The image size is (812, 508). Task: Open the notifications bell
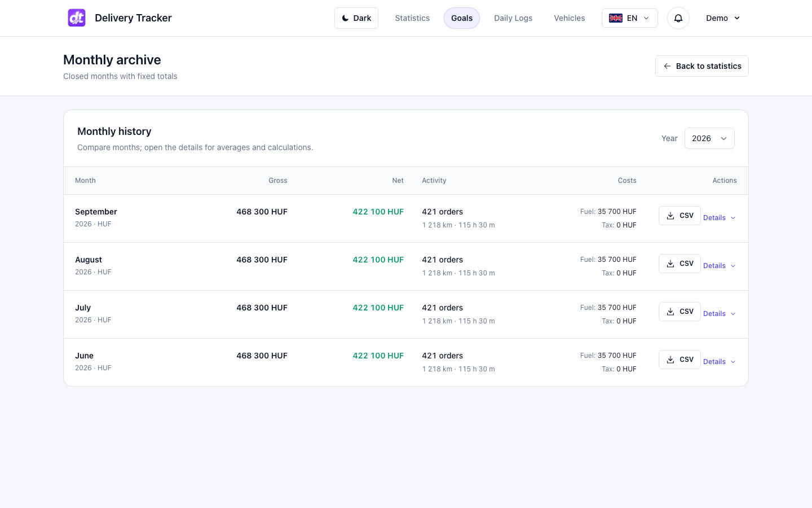tap(678, 18)
